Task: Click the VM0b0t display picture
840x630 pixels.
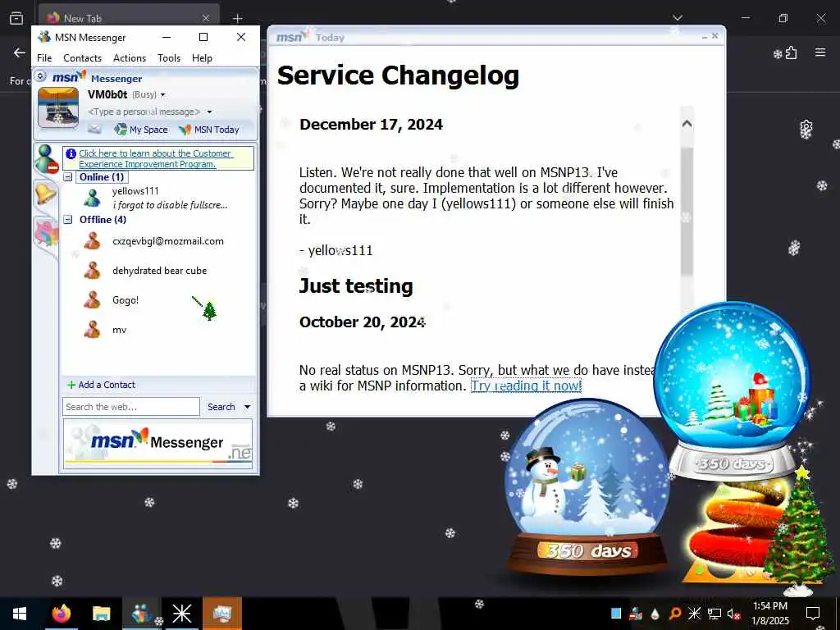Action: [x=58, y=107]
